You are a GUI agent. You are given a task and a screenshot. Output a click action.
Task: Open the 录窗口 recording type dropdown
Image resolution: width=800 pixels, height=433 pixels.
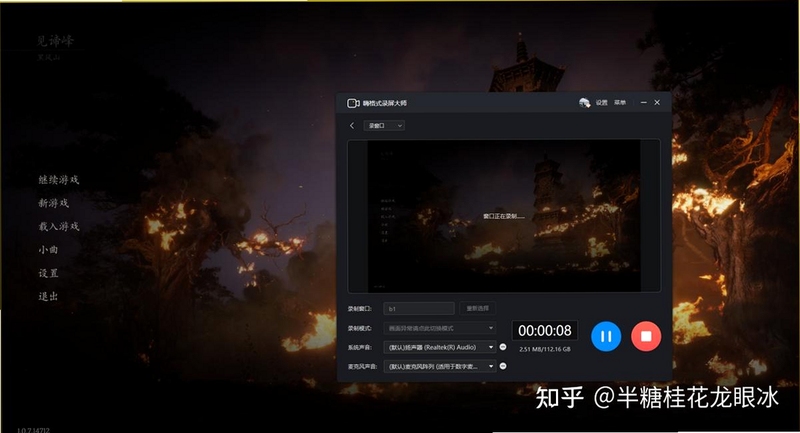pos(384,125)
